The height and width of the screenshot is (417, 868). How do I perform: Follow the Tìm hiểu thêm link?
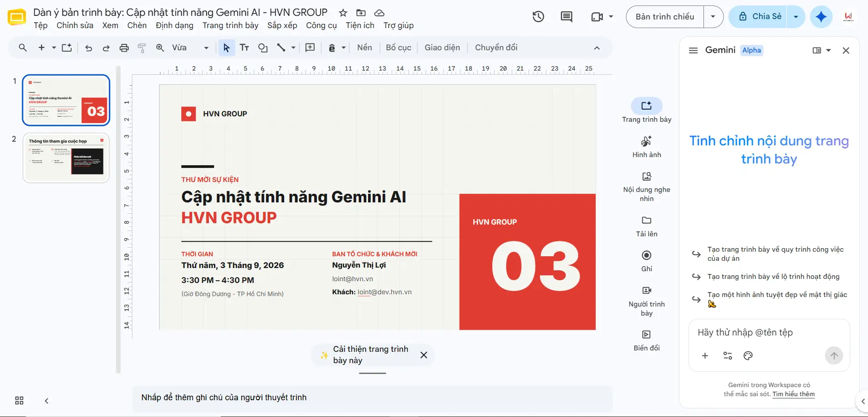coord(793,394)
